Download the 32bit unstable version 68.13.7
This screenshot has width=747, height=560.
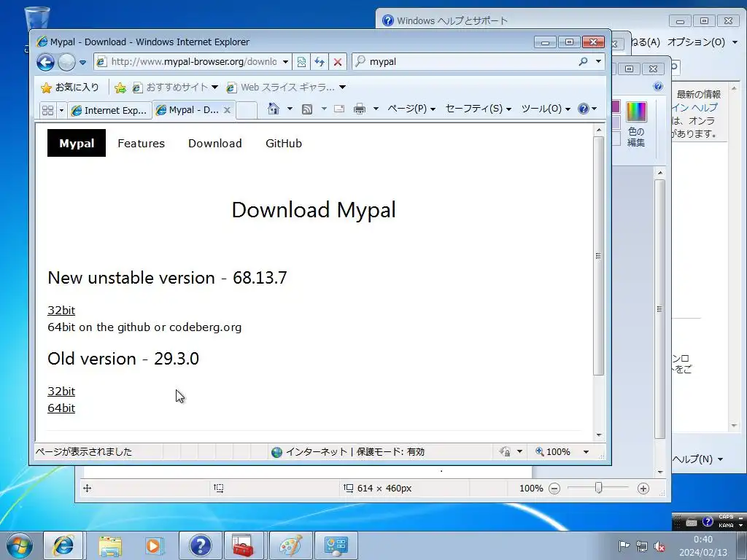61,311
